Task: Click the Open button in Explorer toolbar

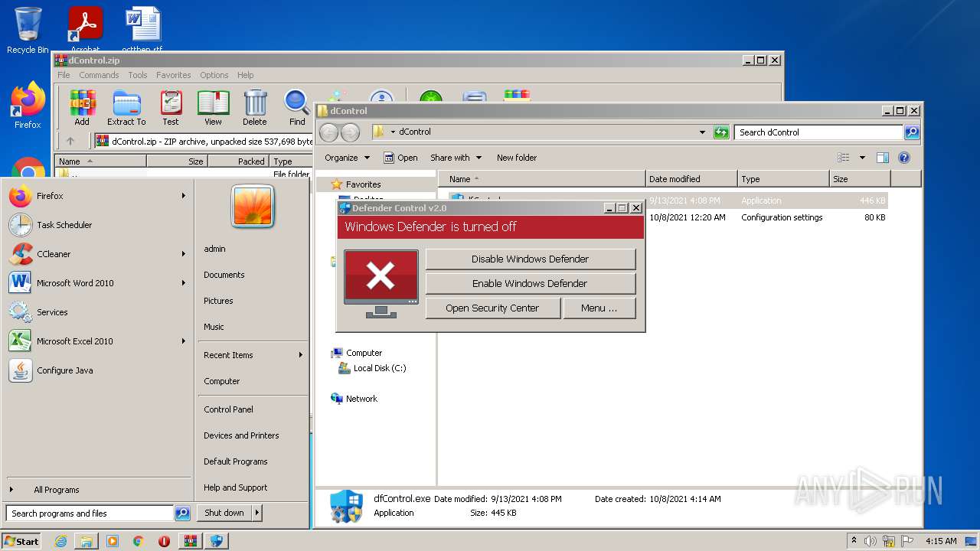Action: coord(400,158)
